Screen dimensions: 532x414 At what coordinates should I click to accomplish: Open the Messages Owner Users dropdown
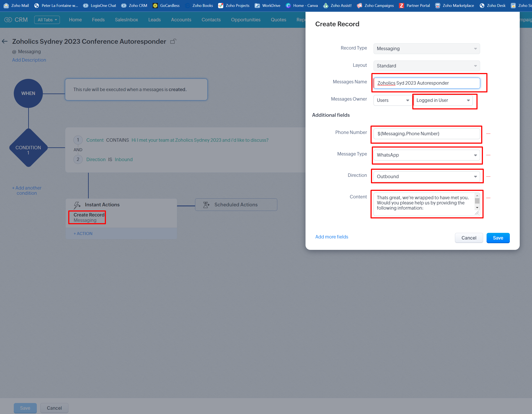392,100
